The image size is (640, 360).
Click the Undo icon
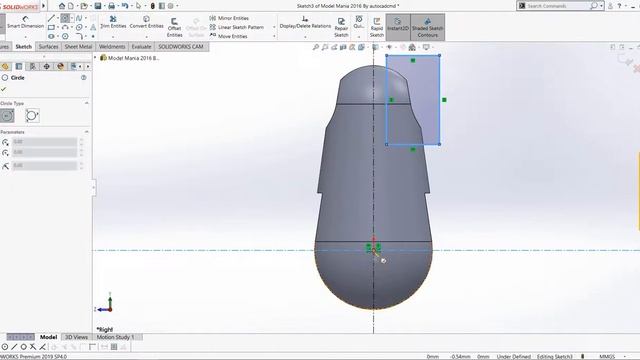pyautogui.click(x=125, y=6)
